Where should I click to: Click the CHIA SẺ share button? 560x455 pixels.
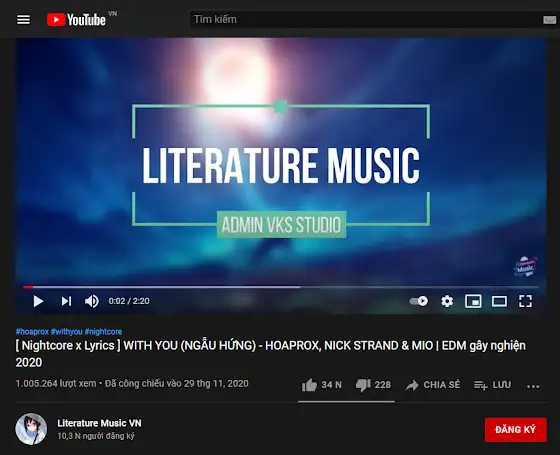(x=432, y=385)
